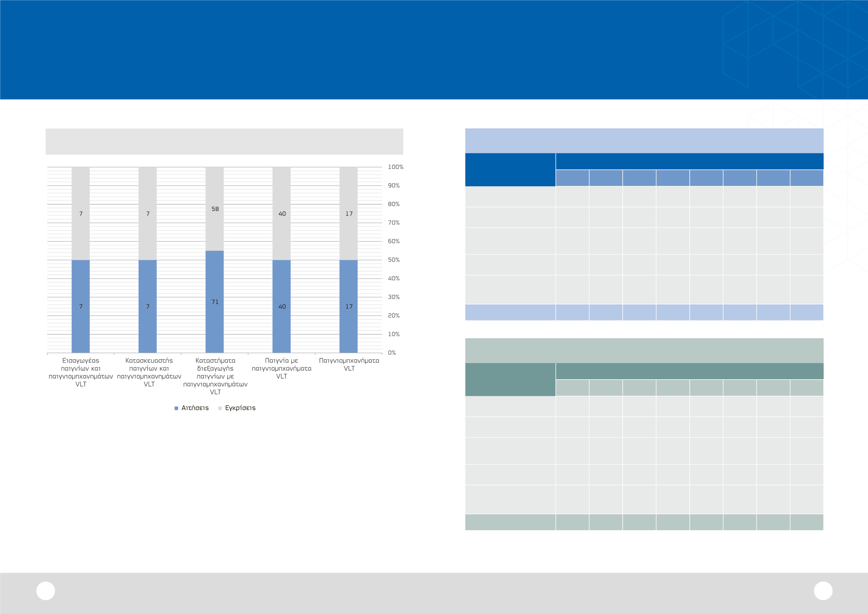Click the 10% value on the axis
Screen dimensions: 868x614
tap(394, 334)
